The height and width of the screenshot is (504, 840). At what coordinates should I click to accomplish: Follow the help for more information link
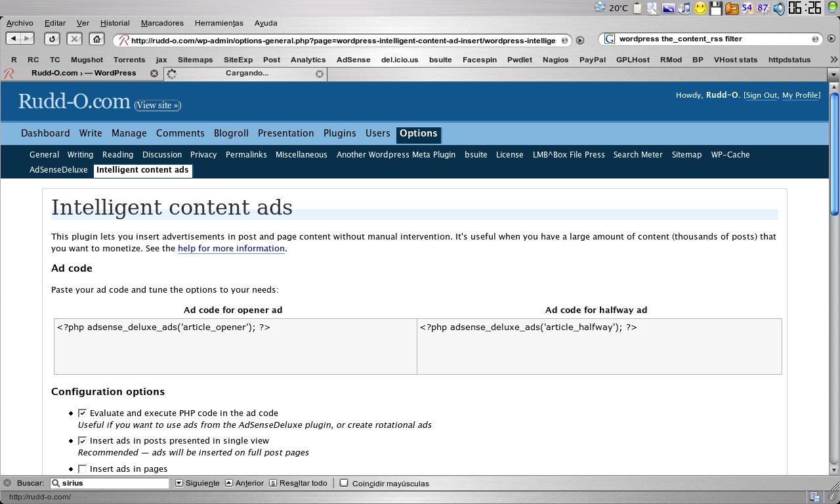pos(231,249)
